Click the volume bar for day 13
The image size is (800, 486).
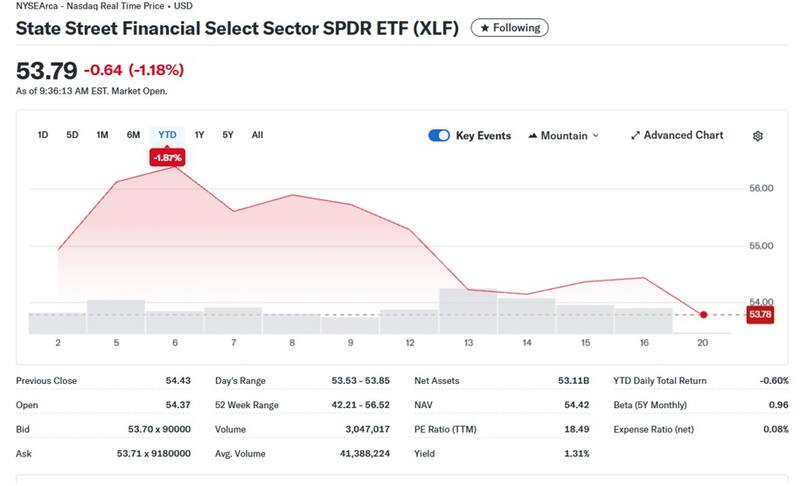point(468,311)
